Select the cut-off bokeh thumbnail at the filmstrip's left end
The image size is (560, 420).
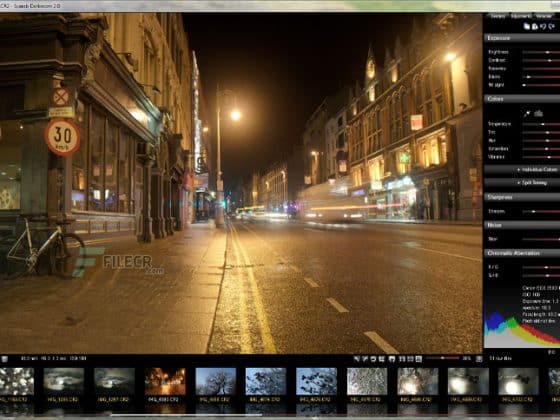pos(17,381)
